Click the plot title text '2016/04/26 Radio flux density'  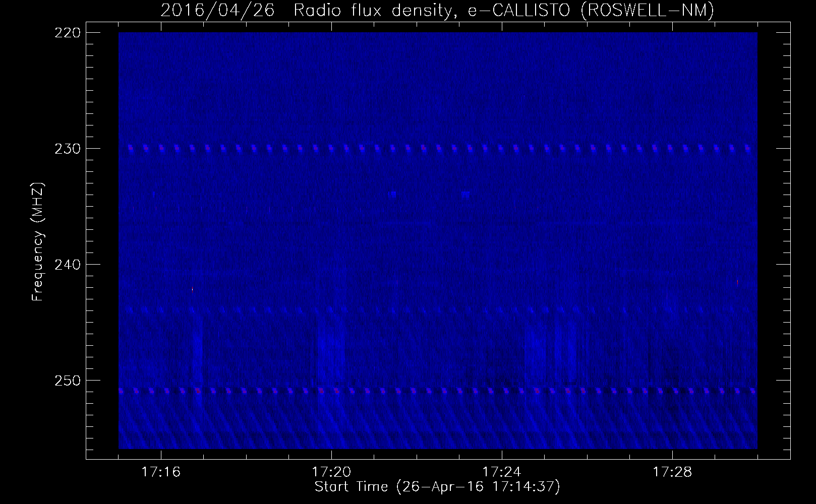pyautogui.click(x=306, y=11)
